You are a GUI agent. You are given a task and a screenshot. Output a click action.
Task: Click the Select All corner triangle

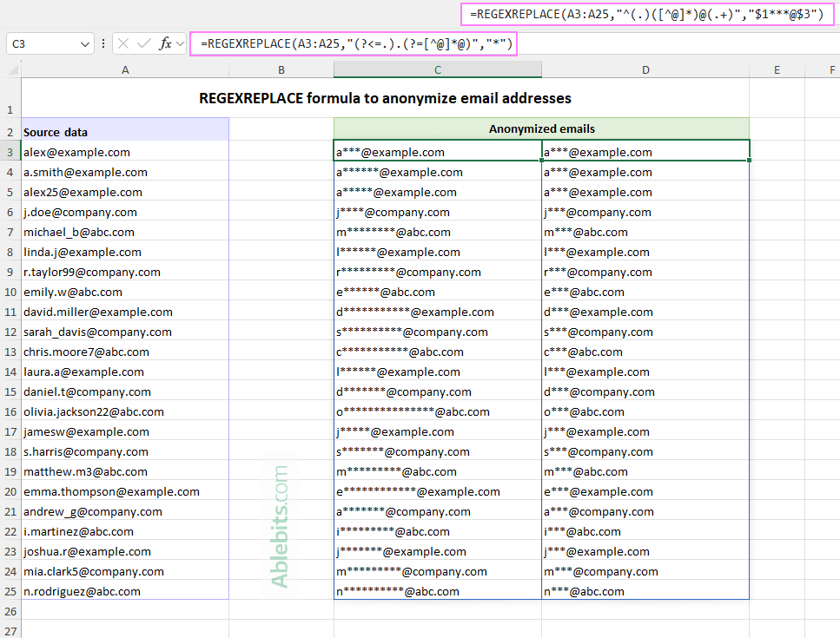pyautogui.click(x=13, y=69)
